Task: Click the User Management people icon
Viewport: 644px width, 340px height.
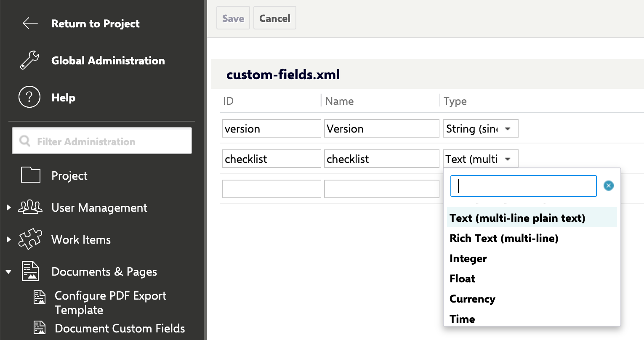Action: 30,207
